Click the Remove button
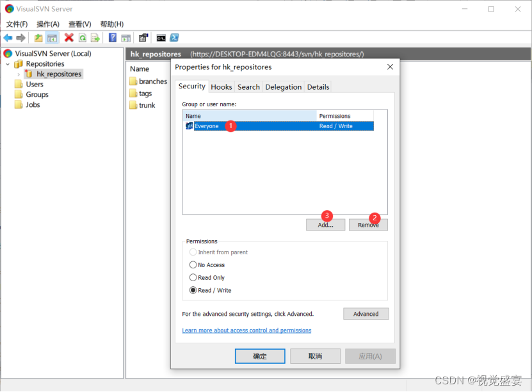This screenshot has height=392, width=532. pyautogui.click(x=368, y=225)
